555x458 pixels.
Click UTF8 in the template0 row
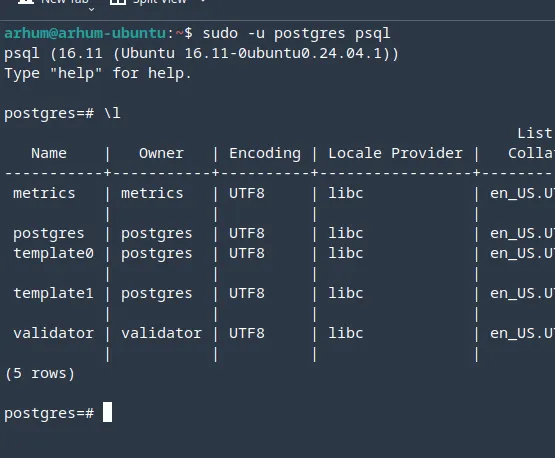click(247, 254)
